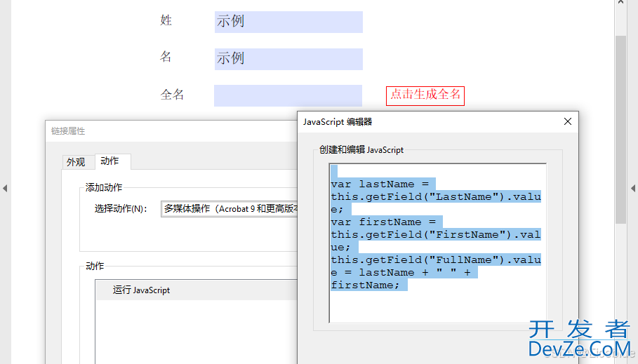Expand the right panel arrow
Viewport: 638px width, 364px height.
pyautogui.click(x=632, y=188)
